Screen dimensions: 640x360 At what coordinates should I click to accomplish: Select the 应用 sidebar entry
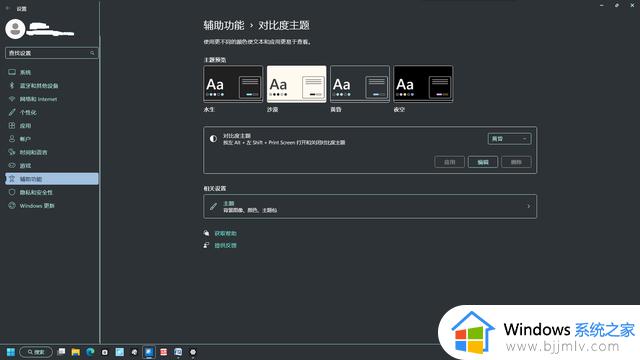51,126
